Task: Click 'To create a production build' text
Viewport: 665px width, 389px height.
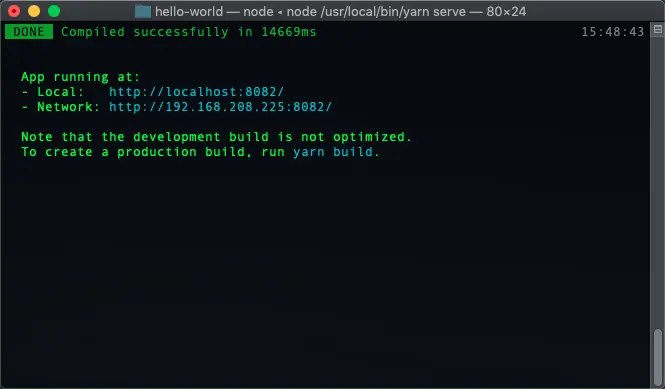Action: coord(133,152)
